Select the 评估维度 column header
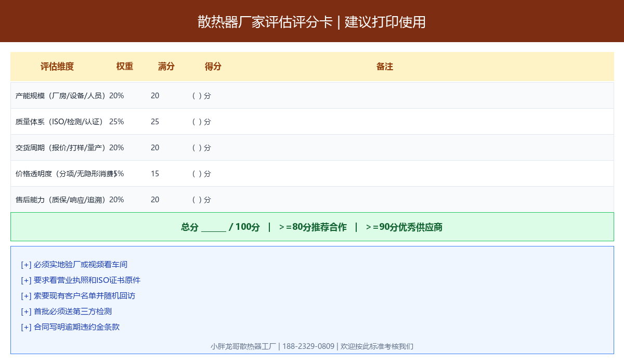The image size is (624, 364). pos(57,67)
